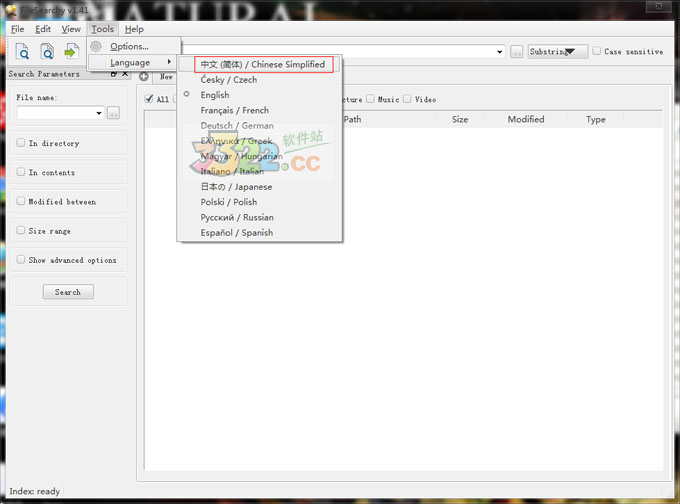The width and height of the screenshot is (680, 504).
Task: Open the Edit menu
Action: (x=43, y=29)
